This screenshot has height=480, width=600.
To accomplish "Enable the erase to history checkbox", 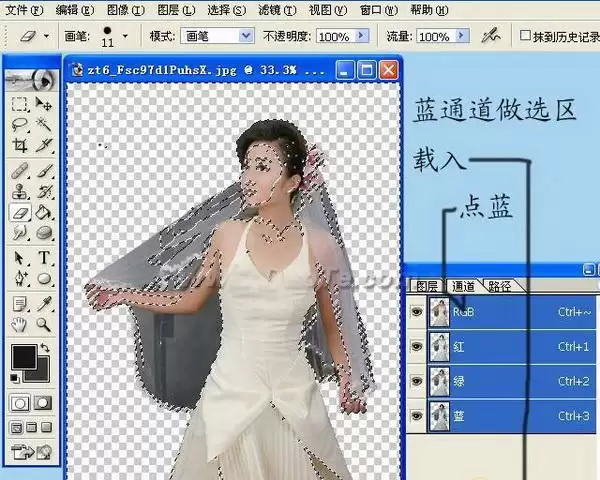I will click(525, 36).
